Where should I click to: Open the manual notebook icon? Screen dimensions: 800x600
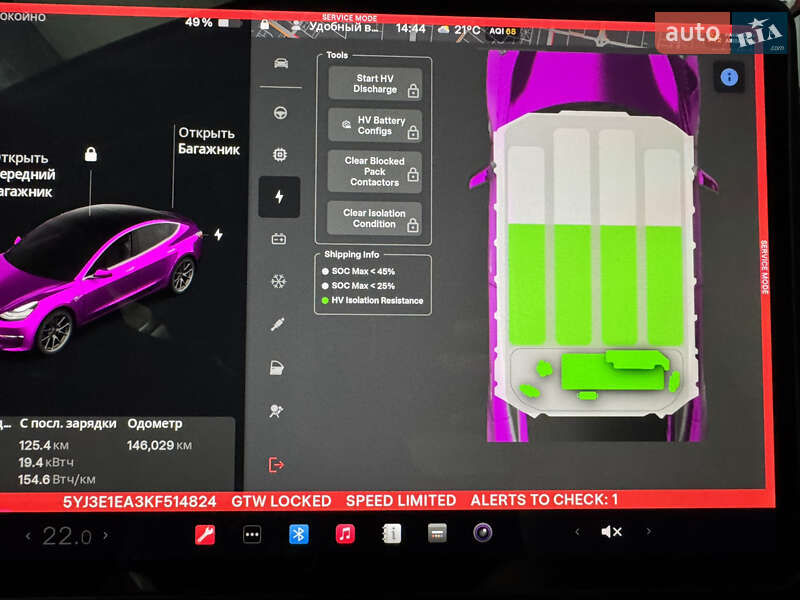coord(392,534)
